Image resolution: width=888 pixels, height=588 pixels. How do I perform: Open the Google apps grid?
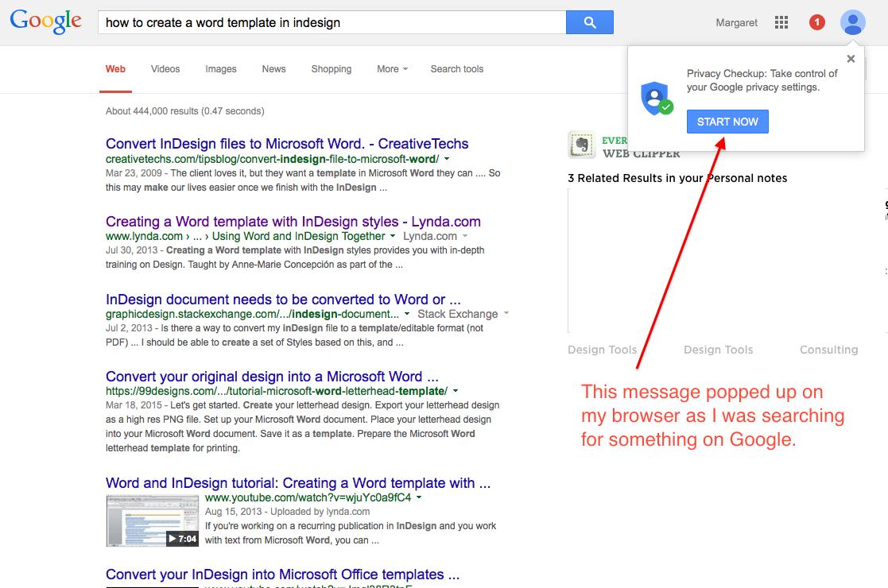tap(781, 22)
